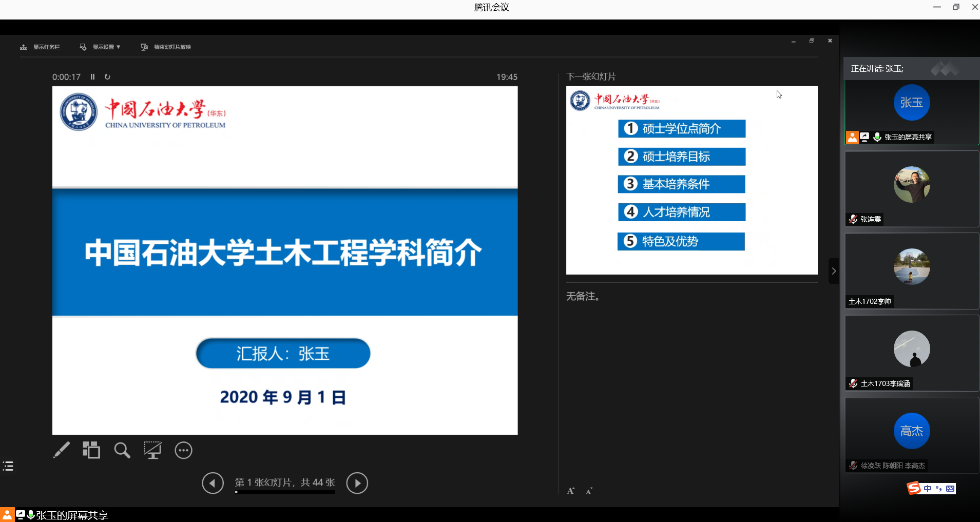Open more slideshow options ellipsis button

(x=183, y=450)
